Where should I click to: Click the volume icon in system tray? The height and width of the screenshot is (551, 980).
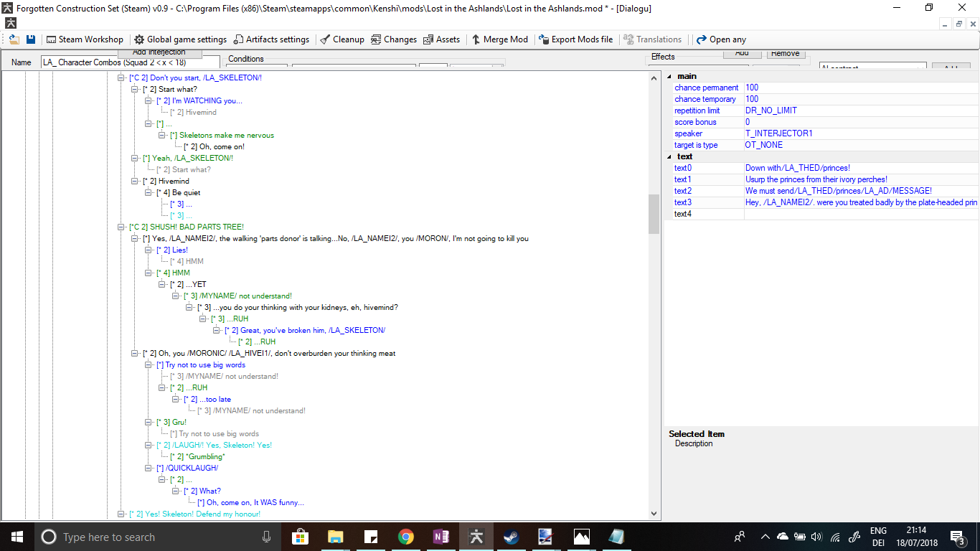(x=816, y=537)
